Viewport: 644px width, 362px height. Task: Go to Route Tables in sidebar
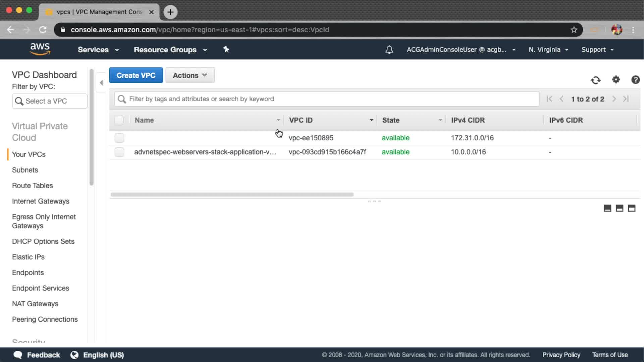pos(32,186)
